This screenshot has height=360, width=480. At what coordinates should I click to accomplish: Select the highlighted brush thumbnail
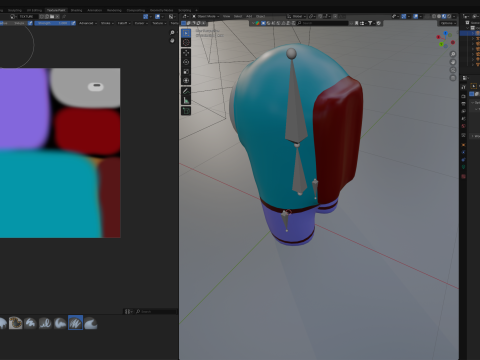click(x=75, y=323)
